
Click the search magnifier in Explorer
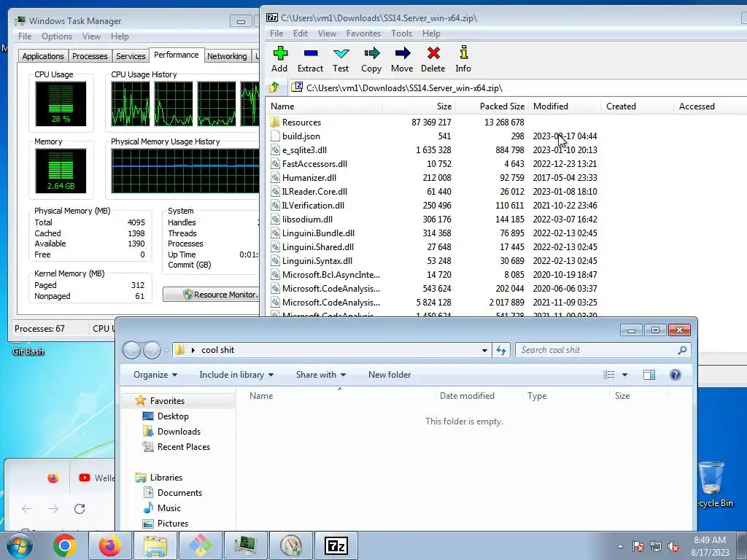pos(682,350)
